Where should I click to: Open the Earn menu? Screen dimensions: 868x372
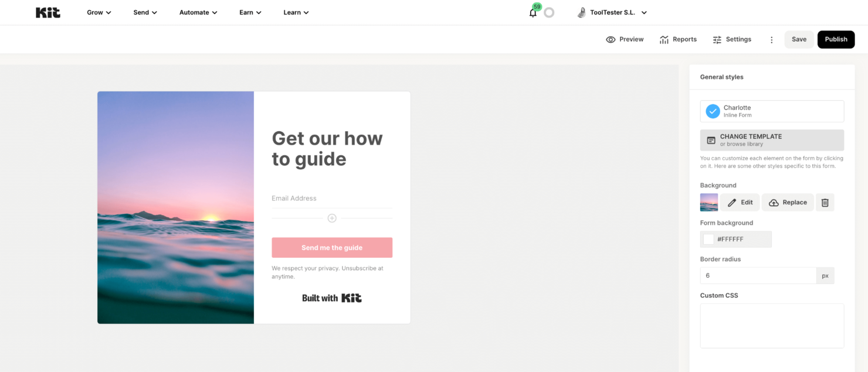pos(249,12)
